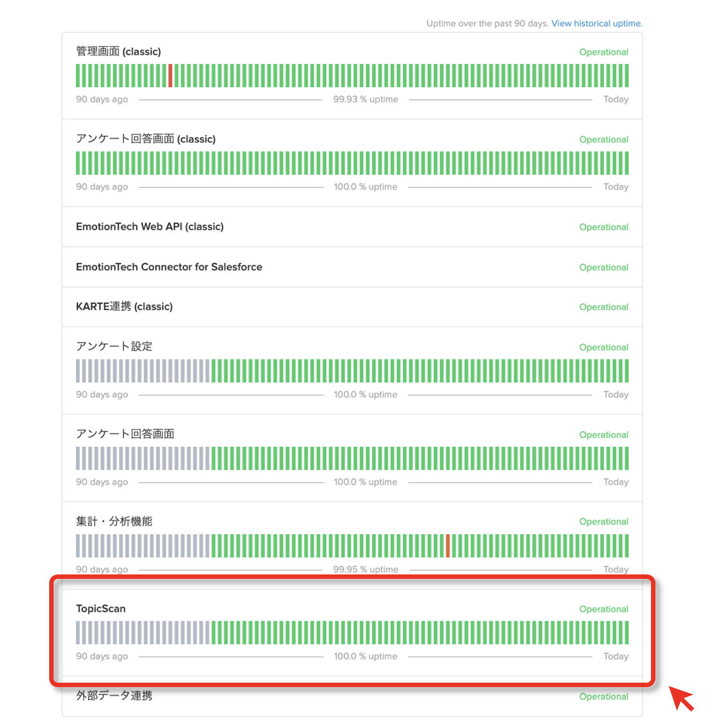Click Operational status of EmotionTech Web API
This screenshot has width=714, height=728.
tap(603, 227)
